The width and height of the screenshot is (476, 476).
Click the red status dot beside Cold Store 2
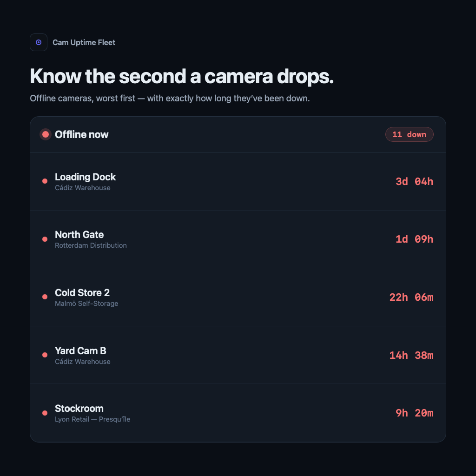click(x=45, y=297)
